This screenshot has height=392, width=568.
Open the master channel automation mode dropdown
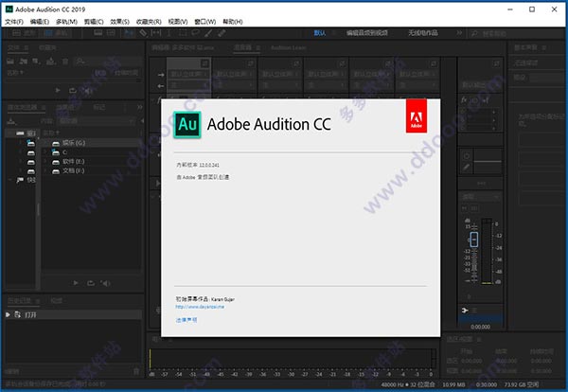481,197
